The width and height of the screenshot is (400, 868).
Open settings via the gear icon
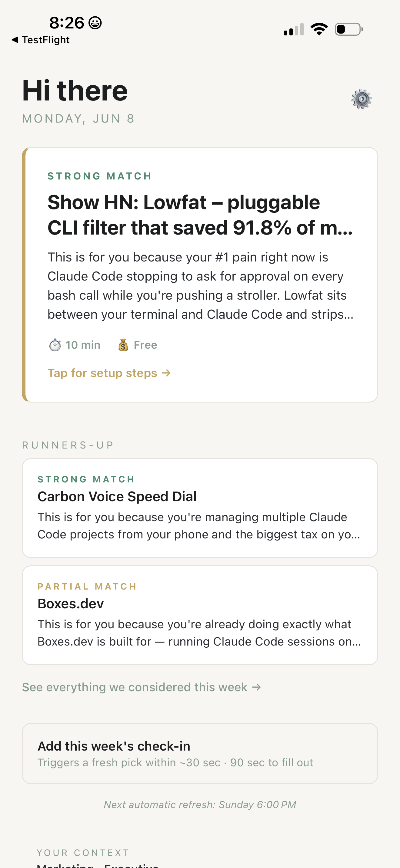362,99
